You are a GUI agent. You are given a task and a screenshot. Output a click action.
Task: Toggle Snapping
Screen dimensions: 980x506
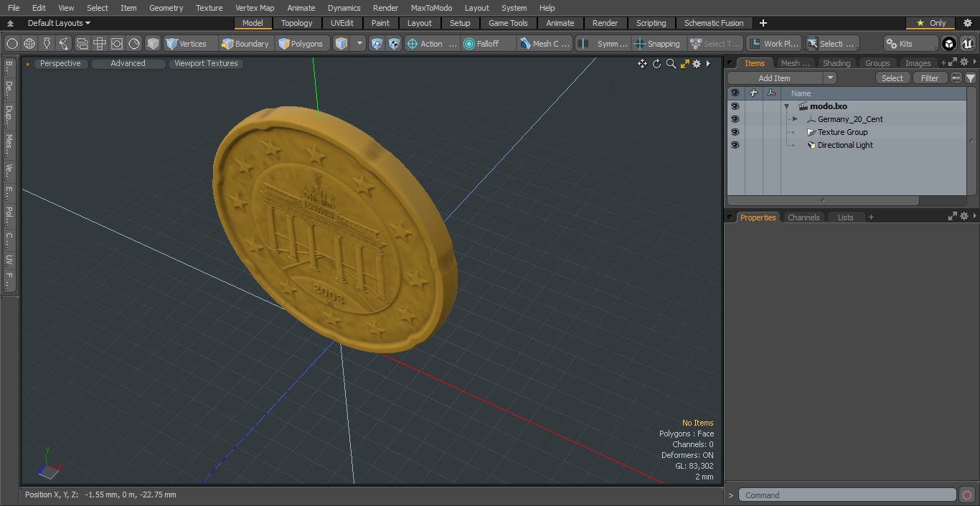657,44
